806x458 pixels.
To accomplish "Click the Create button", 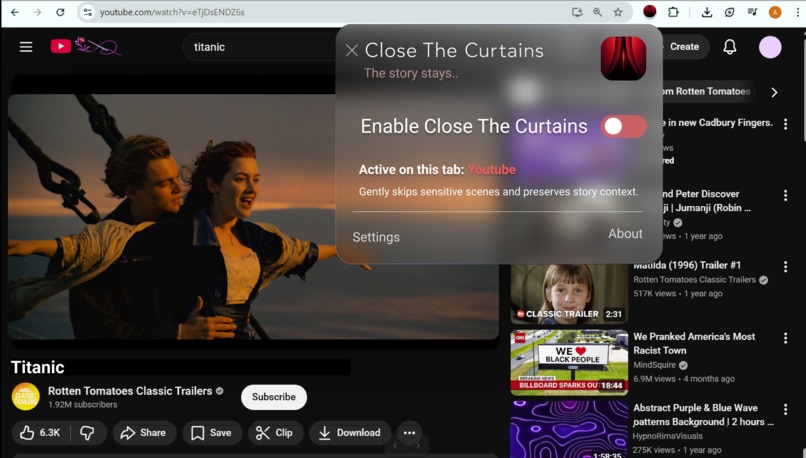I will click(x=684, y=47).
